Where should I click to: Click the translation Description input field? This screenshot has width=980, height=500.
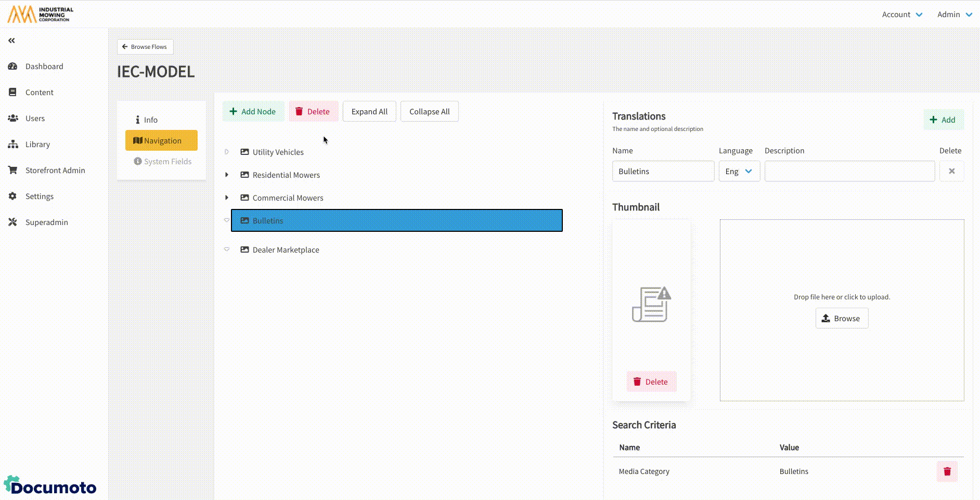(849, 172)
